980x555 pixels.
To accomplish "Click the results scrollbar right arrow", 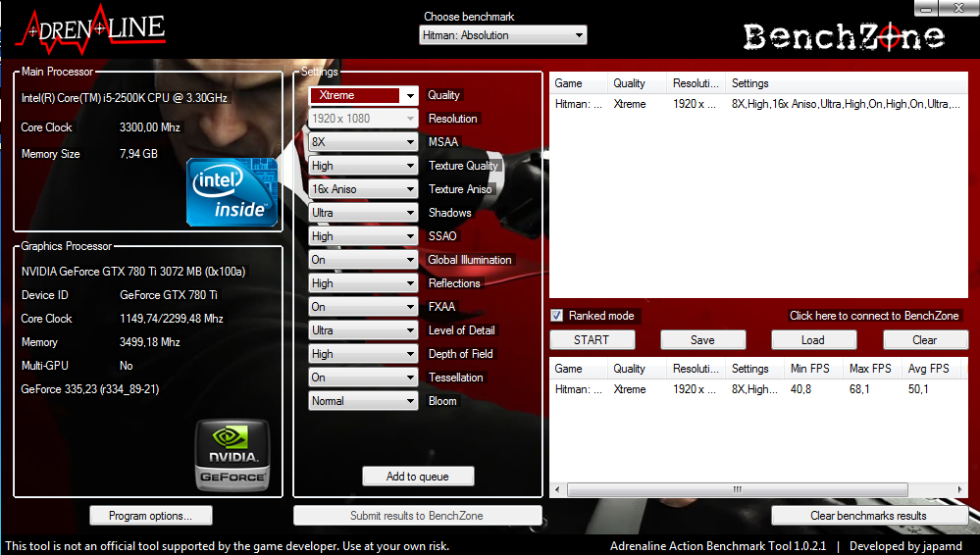I will (x=960, y=489).
